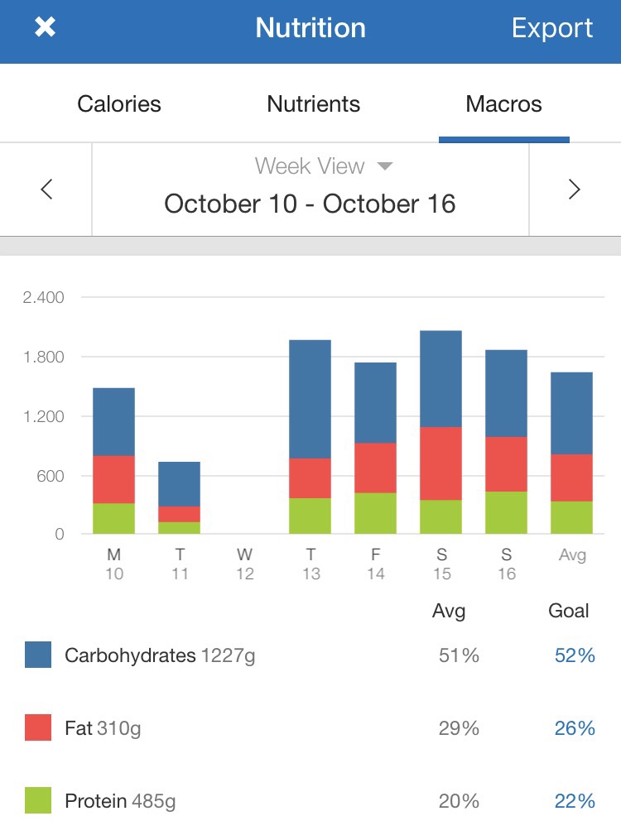Click the red Fat color swatch
Image resolution: width=621 pixels, height=840 pixels.
[x=38, y=728]
